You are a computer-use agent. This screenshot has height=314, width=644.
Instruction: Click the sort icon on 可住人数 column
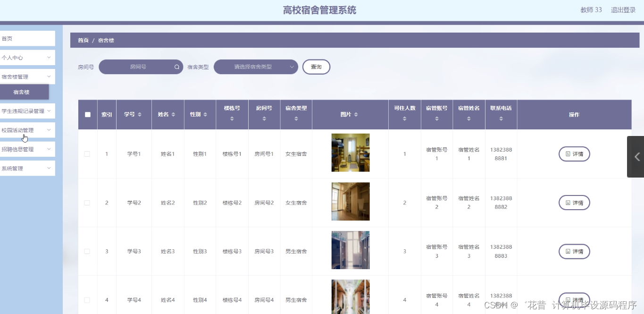404,118
